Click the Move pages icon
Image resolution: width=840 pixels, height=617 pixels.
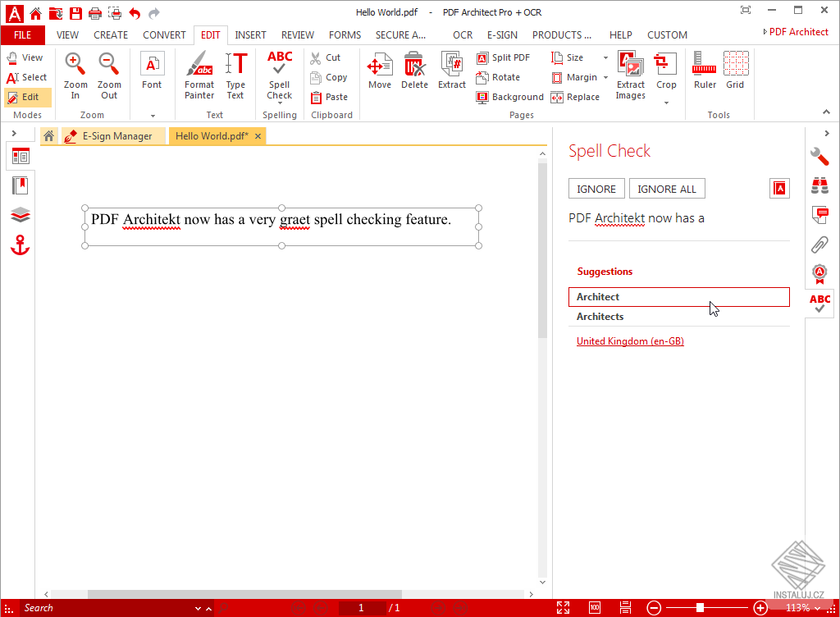[379, 71]
